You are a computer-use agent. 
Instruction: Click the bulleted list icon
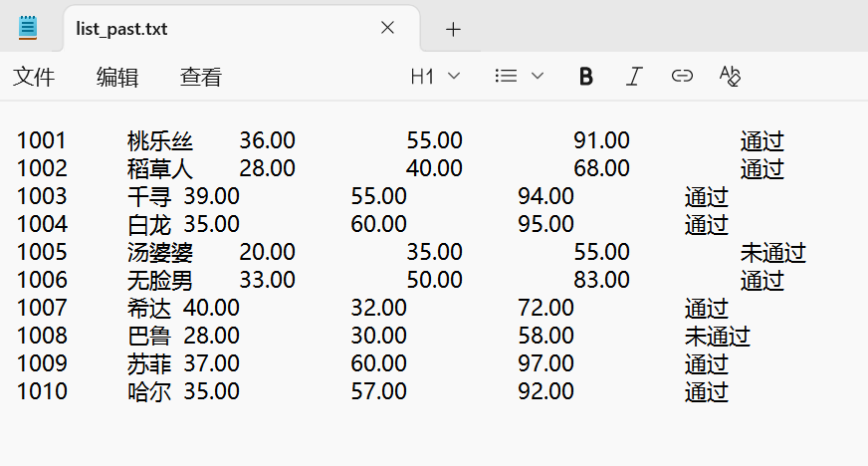click(x=506, y=76)
